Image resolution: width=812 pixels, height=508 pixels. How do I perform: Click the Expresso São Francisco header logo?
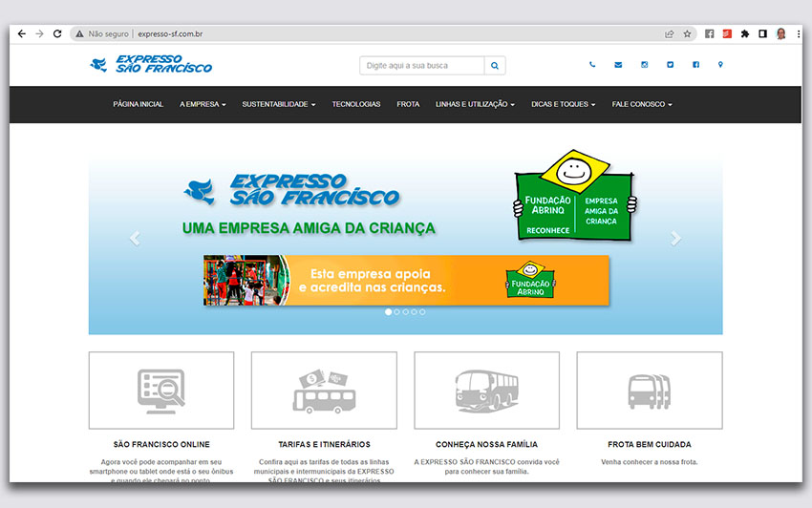[x=151, y=64]
